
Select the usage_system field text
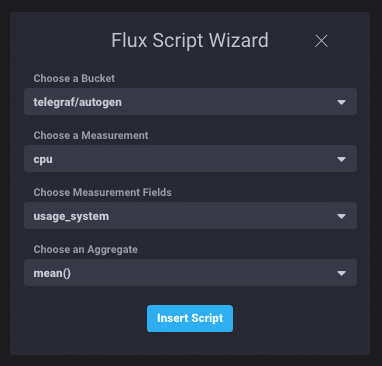pos(71,216)
